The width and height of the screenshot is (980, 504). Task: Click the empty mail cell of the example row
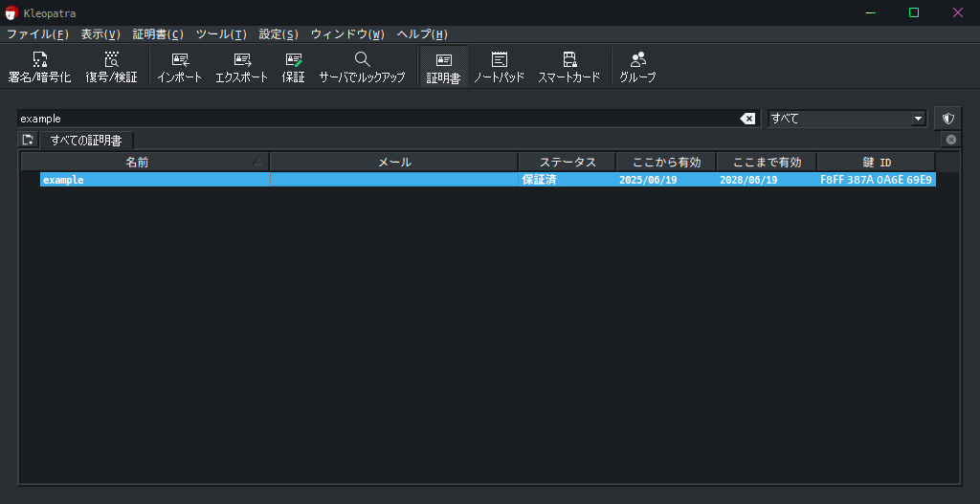point(394,180)
